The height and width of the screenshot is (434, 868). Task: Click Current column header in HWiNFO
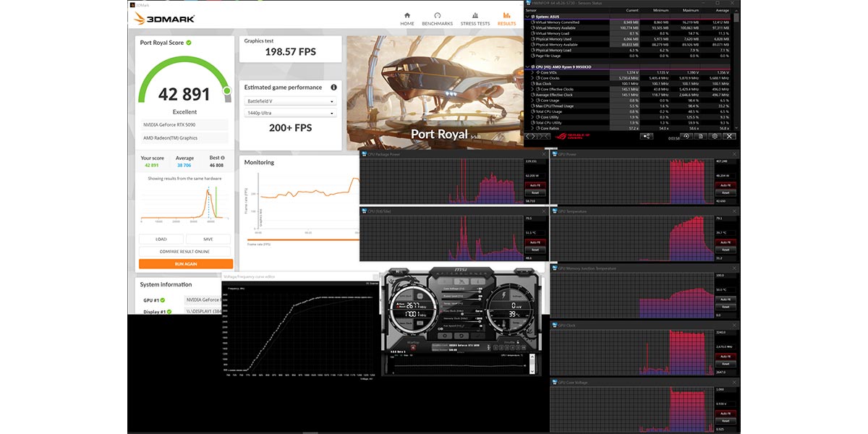pos(631,10)
